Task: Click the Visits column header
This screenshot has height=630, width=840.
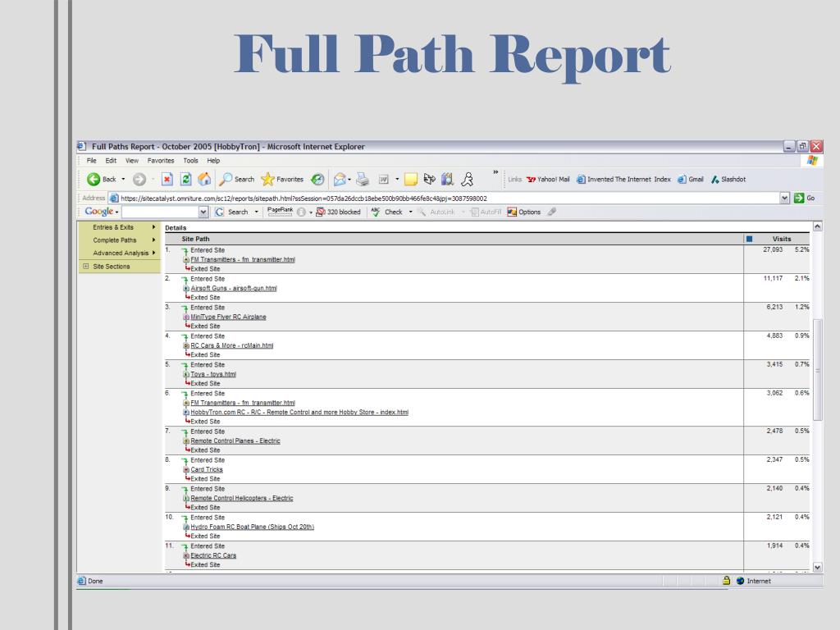Action: pyautogui.click(x=782, y=239)
